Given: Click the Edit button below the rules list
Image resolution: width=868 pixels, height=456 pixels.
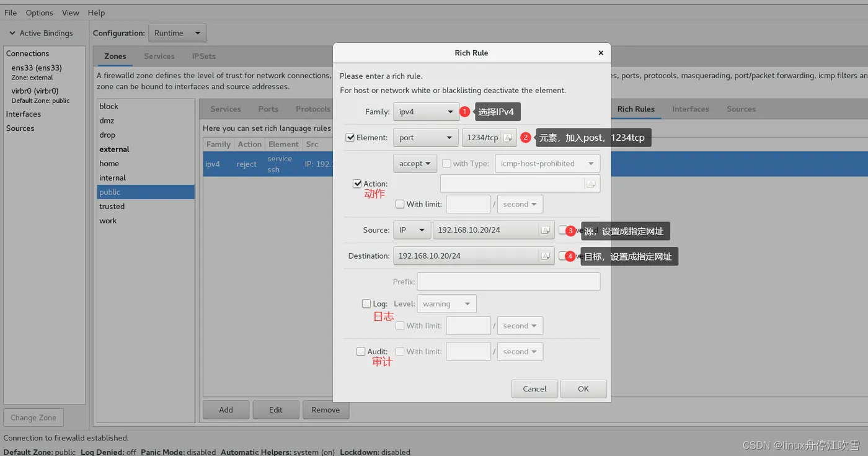Looking at the screenshot, I should [276, 409].
